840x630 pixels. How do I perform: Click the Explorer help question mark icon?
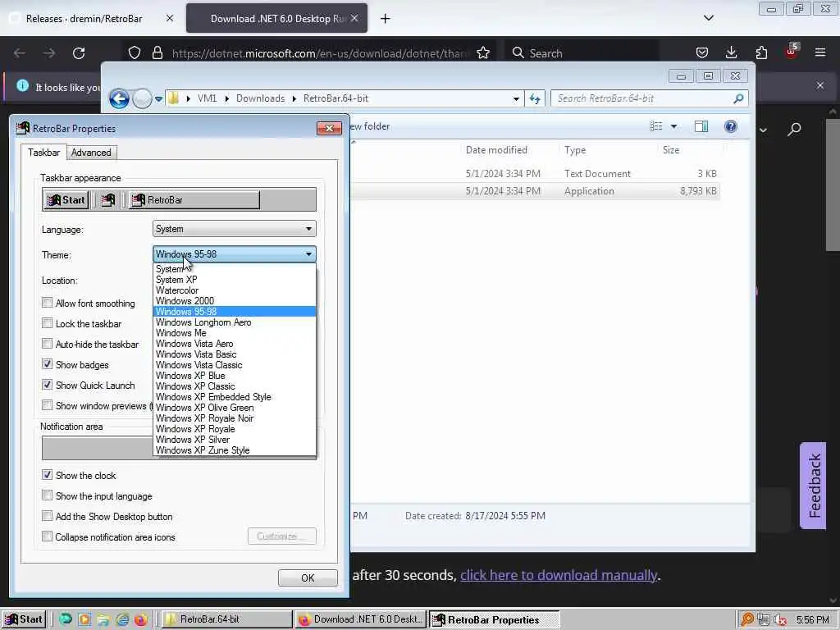(731, 126)
